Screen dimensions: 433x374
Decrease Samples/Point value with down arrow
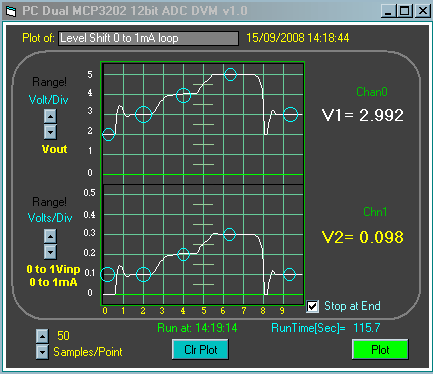pyautogui.click(x=42, y=352)
